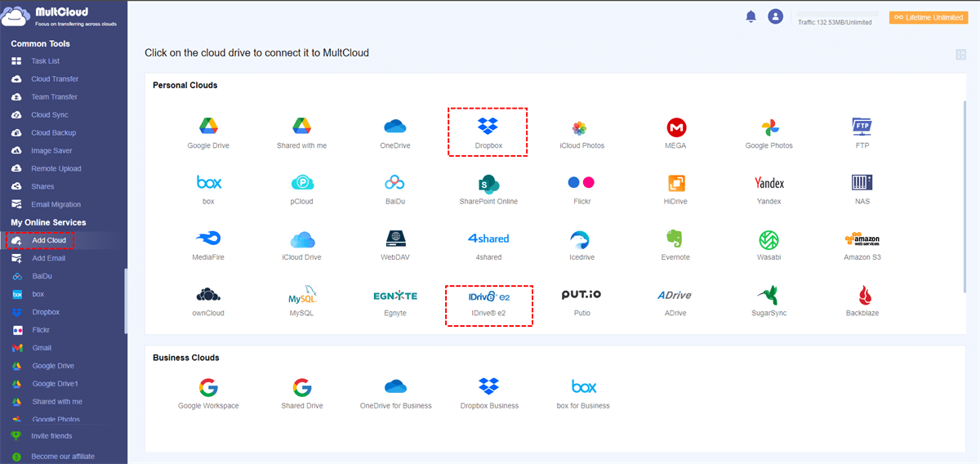This screenshot has height=464, width=980.
Task: Open Become our affiliate link
Action: (x=62, y=457)
